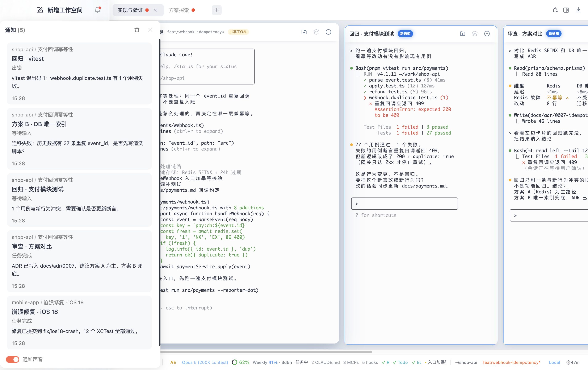Click 新增工作空间 title
This screenshot has width=588, height=370.
(65, 10)
